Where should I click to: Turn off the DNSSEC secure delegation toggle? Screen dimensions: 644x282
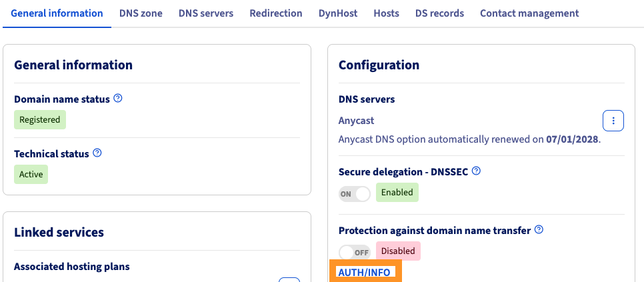pos(355,194)
